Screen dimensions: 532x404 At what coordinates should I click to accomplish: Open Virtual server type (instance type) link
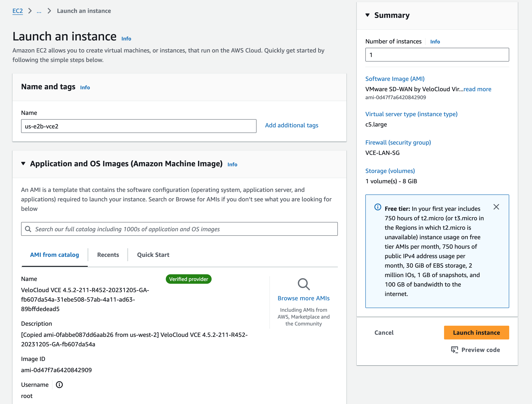(411, 114)
